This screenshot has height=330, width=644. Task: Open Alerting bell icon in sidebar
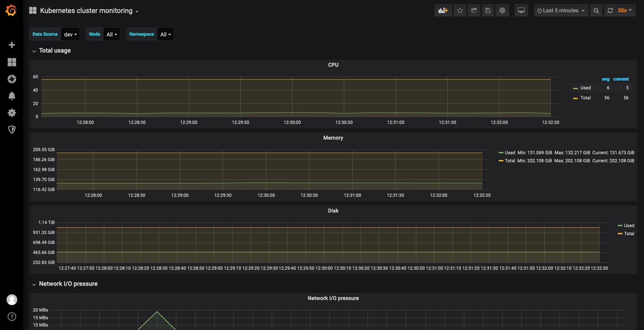(12, 96)
